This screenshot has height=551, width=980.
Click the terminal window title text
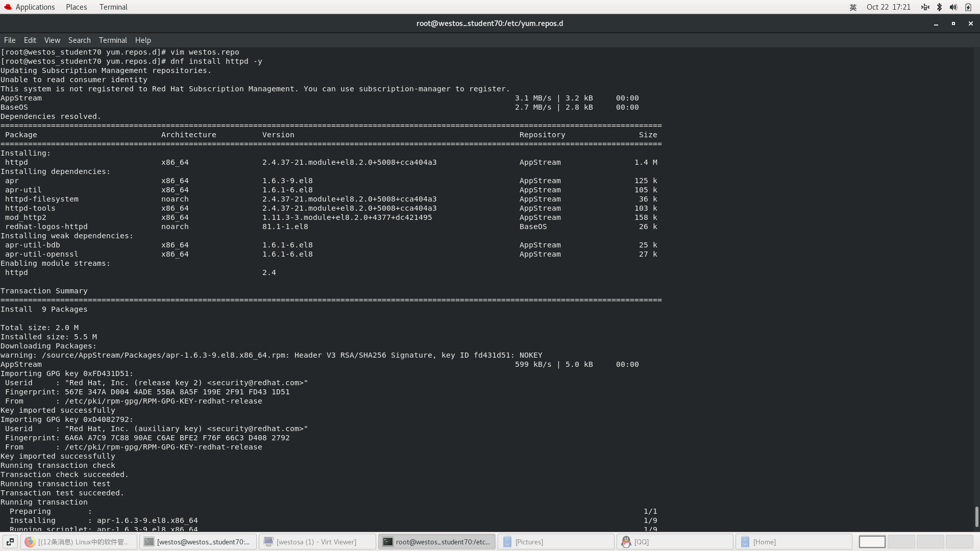coord(489,23)
